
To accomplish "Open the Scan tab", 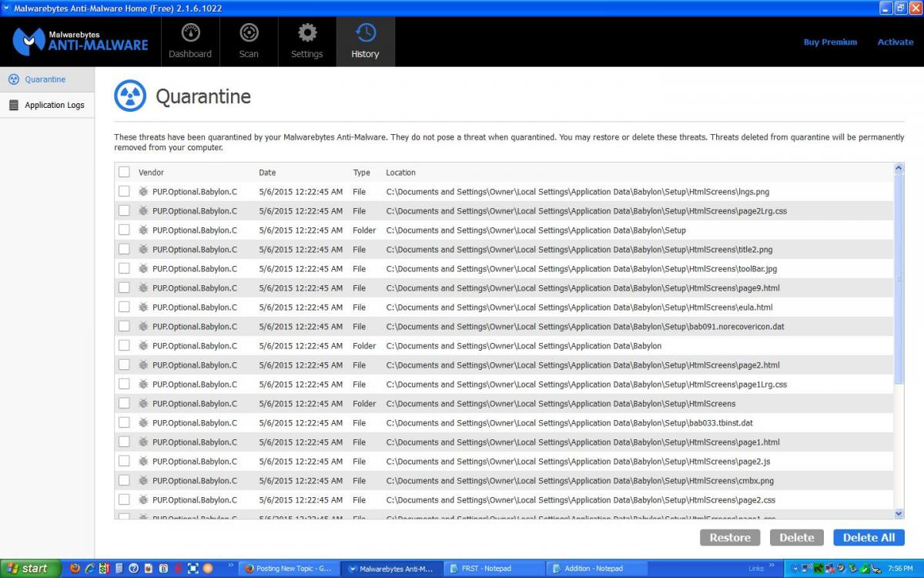I will coord(249,42).
